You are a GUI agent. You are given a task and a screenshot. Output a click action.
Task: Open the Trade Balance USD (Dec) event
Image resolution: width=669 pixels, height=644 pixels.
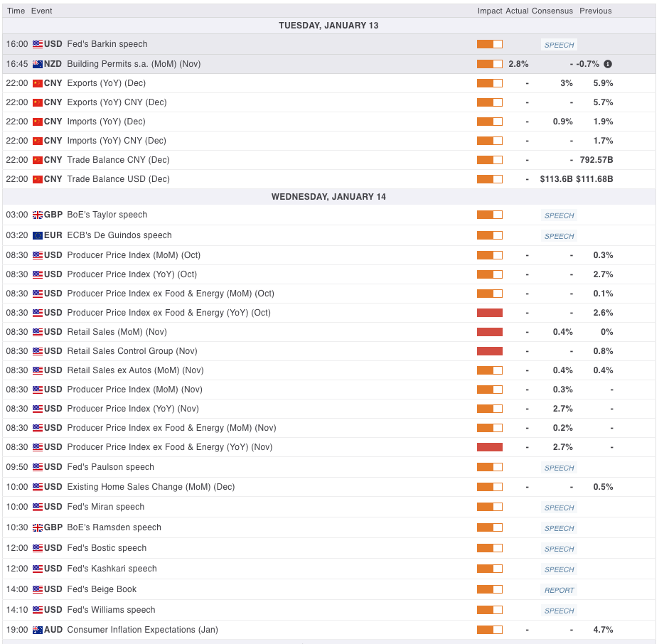click(118, 179)
